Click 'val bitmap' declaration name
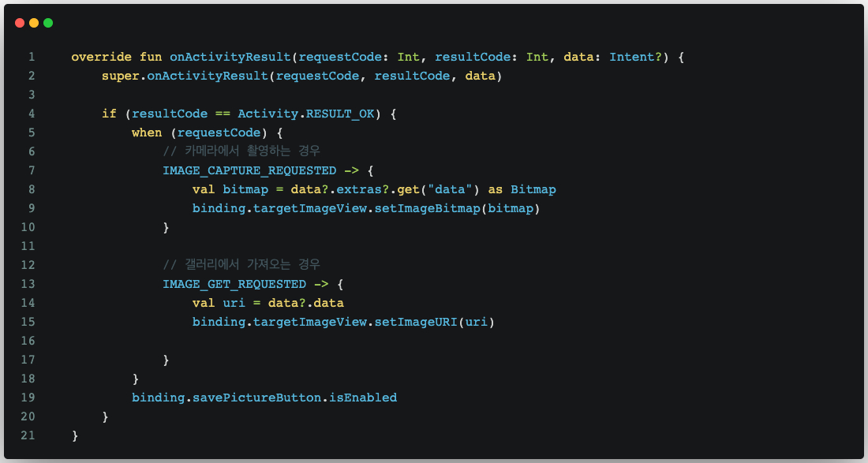 pyautogui.click(x=245, y=189)
